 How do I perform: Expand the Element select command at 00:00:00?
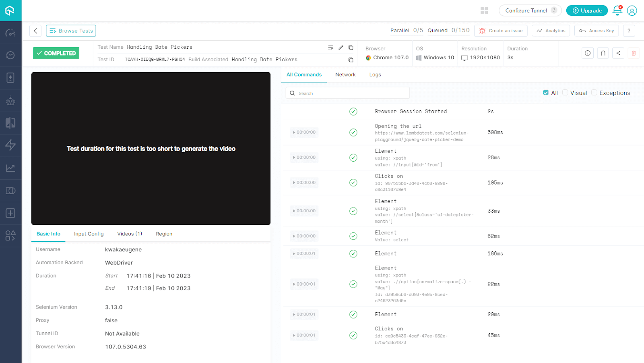304,236
